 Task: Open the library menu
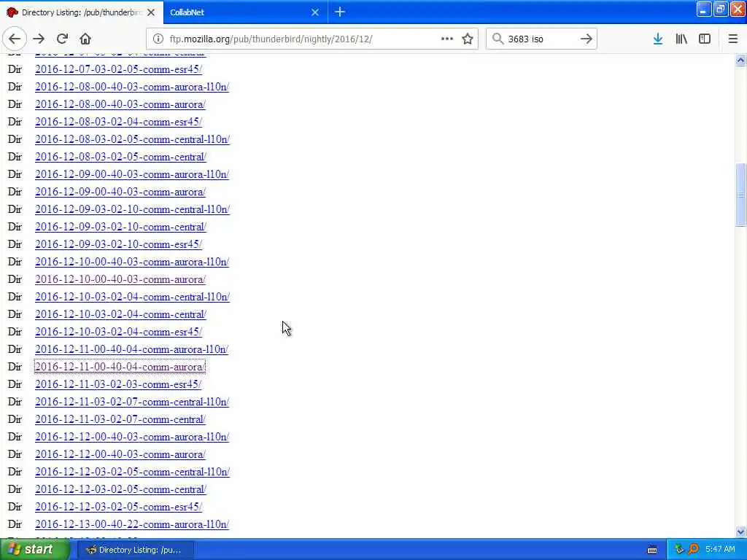click(x=681, y=39)
